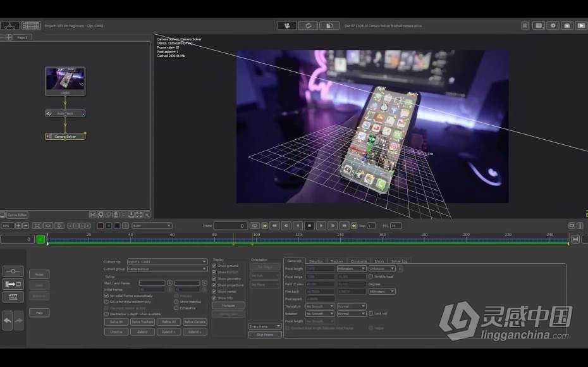Click the green channel swatch

tap(108, 225)
